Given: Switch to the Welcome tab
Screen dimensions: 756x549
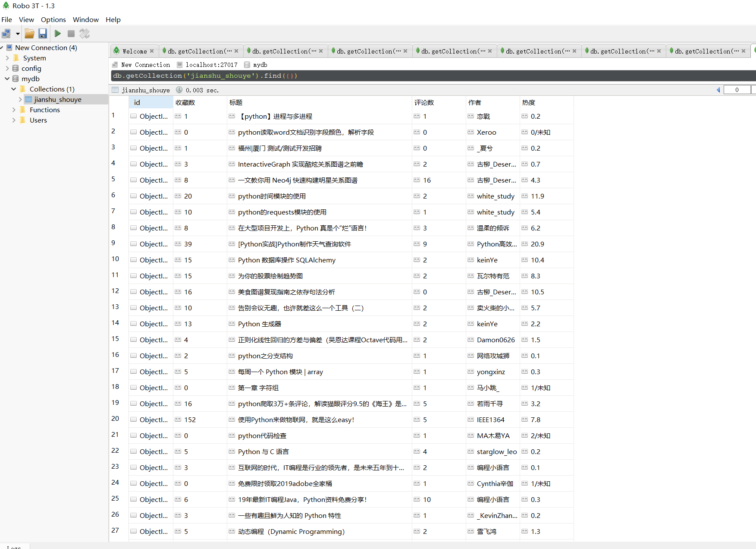Looking at the screenshot, I should (134, 51).
